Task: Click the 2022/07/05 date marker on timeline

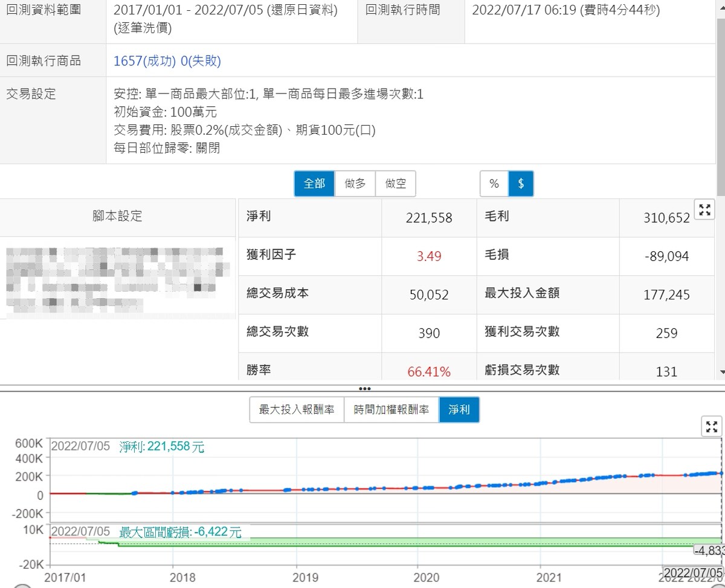Action: (692, 572)
